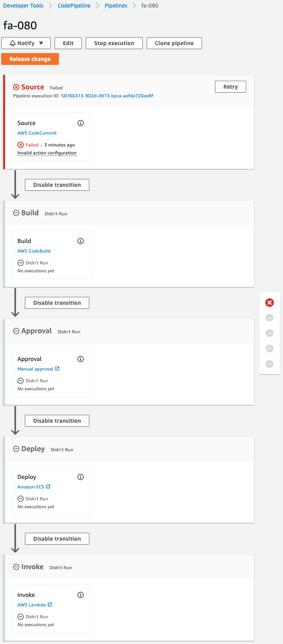Jump to last stage via navigator icon
The width and height of the screenshot is (283, 644).
tap(270, 364)
